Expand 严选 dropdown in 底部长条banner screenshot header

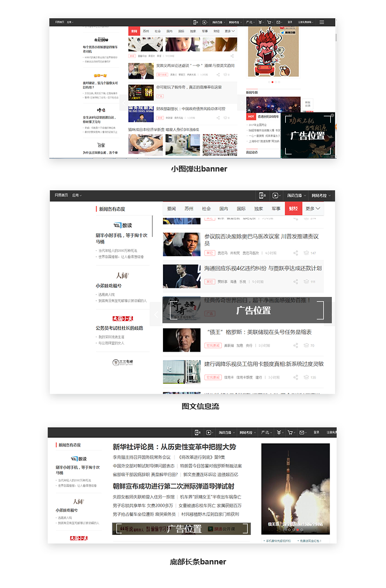point(266,433)
